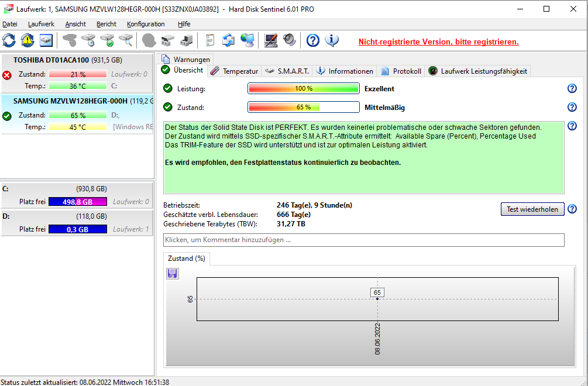
Task: Click the green status description box
Action: point(363,157)
